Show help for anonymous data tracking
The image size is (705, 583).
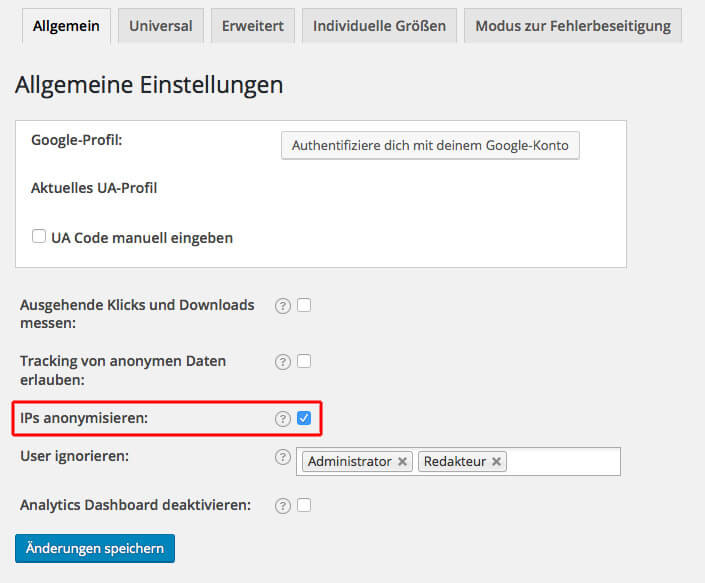point(282,362)
